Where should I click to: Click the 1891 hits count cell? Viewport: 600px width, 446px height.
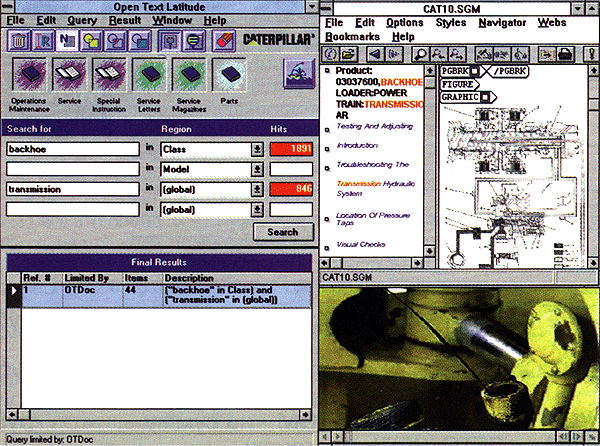[x=291, y=149]
